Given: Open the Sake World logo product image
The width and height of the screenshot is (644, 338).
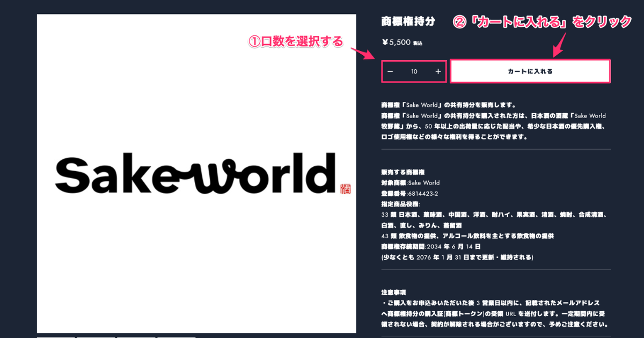Looking at the screenshot, I should coord(196,173).
